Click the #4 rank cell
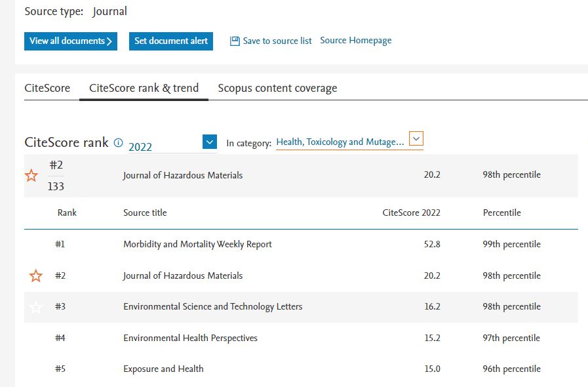Viewport: 588px width, 387px height. click(x=60, y=338)
